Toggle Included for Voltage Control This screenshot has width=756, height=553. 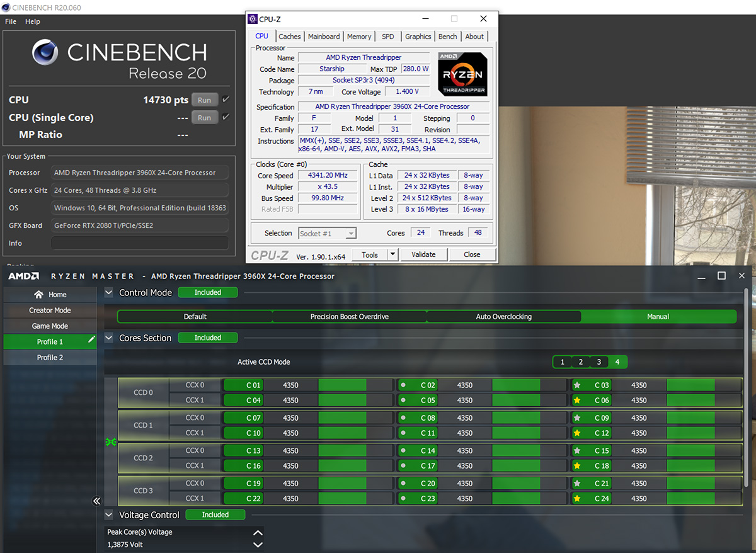click(215, 515)
